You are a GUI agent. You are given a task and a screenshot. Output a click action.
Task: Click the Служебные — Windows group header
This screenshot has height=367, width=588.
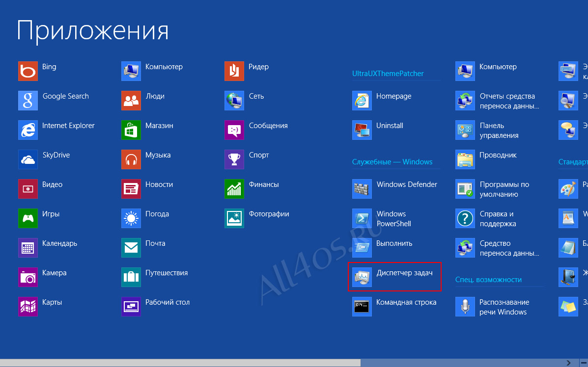tap(392, 162)
